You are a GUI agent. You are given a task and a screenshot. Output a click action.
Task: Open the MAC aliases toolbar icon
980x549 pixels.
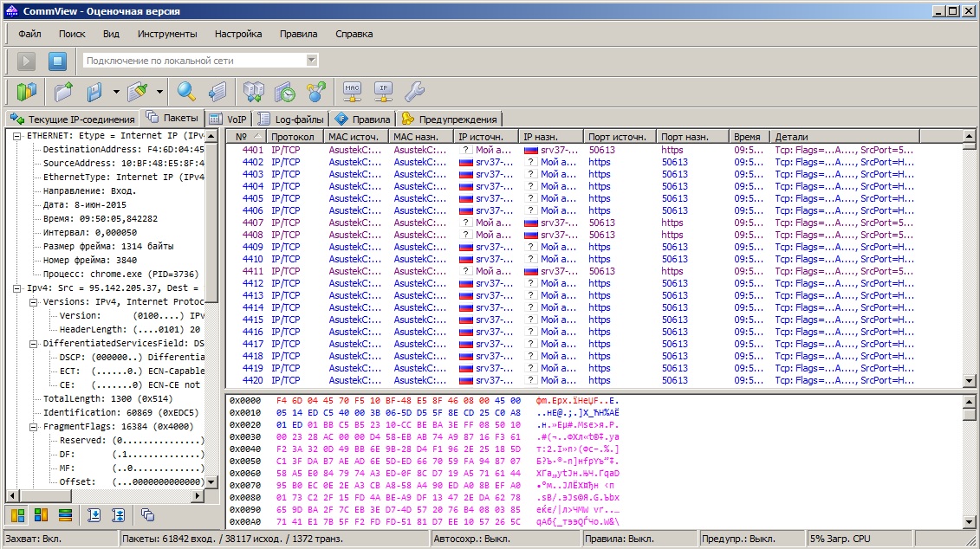coord(352,91)
